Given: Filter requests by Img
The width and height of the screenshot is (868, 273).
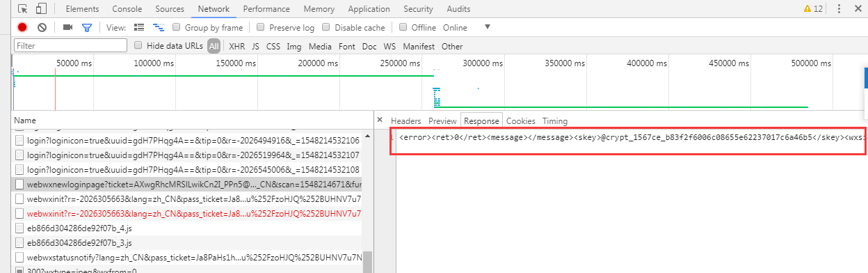Looking at the screenshot, I should 294,47.
